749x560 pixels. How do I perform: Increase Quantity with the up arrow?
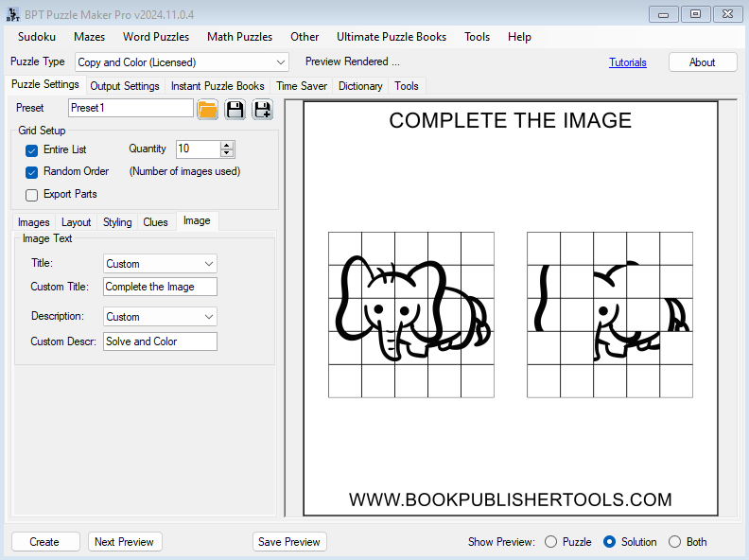click(226, 145)
